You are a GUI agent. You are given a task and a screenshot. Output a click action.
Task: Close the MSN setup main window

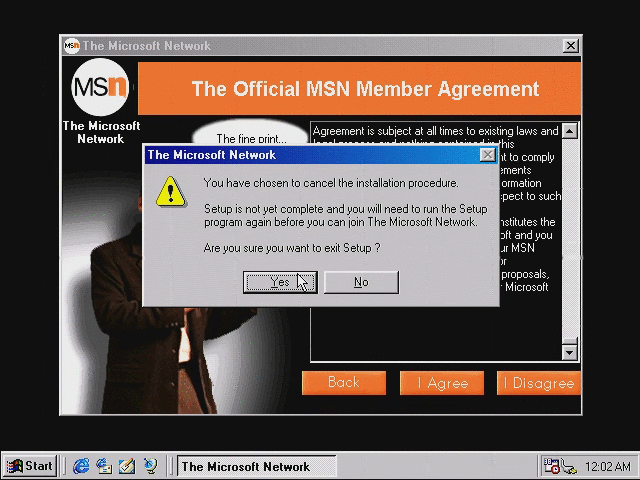[x=570, y=45]
